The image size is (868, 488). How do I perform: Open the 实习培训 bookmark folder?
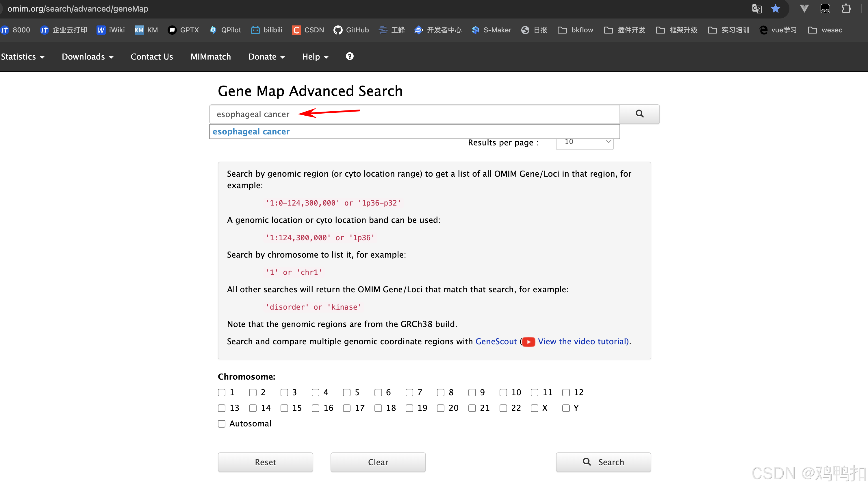coord(728,30)
